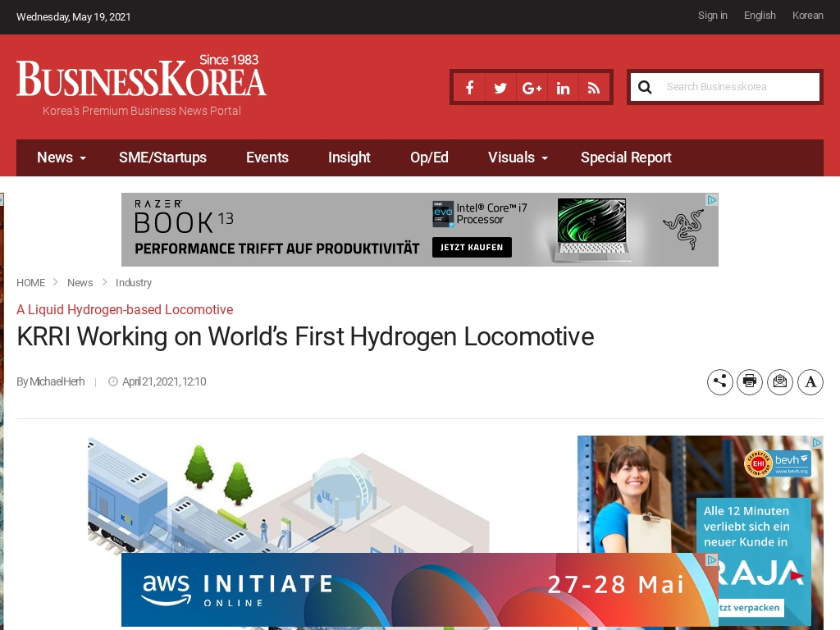This screenshot has height=630, width=840.
Task: Email the article with envelope icon
Action: click(780, 382)
